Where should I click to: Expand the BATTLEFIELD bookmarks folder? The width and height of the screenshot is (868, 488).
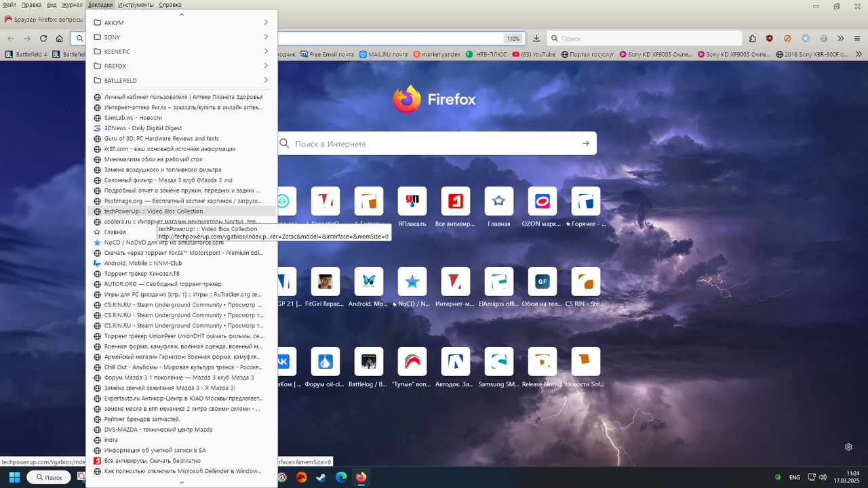point(182,81)
